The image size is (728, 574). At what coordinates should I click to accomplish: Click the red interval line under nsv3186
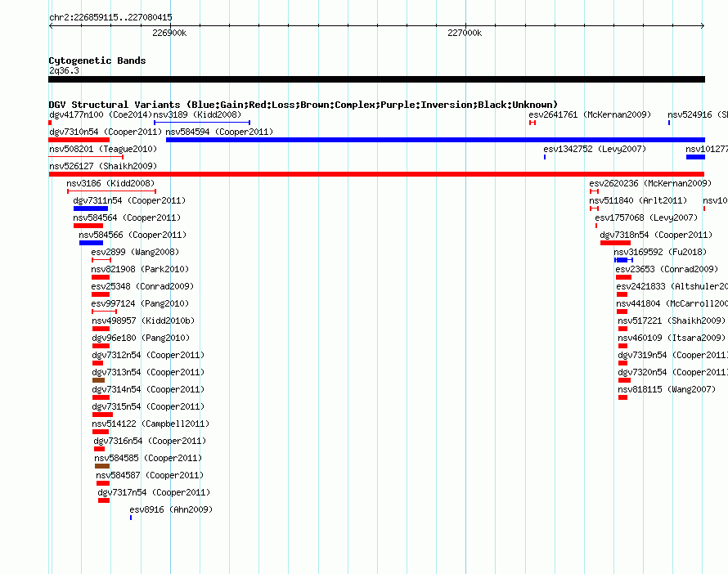[x=111, y=191]
